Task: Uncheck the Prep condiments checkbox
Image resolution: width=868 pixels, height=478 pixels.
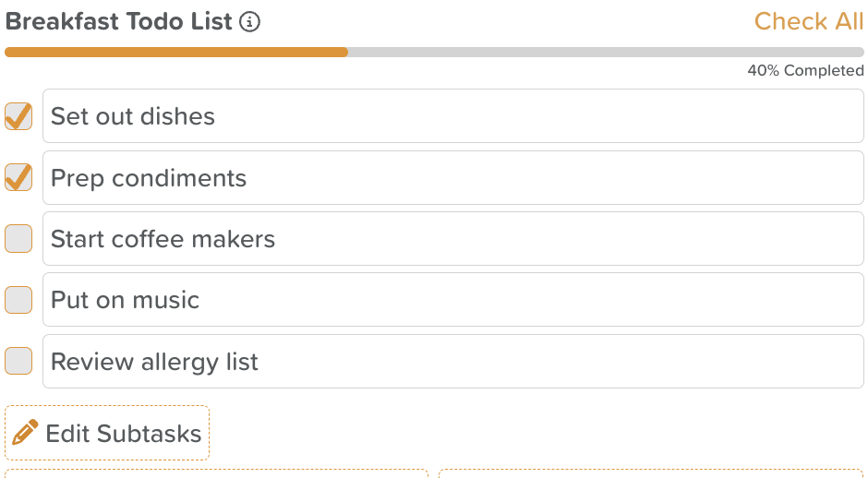Action: (x=18, y=177)
